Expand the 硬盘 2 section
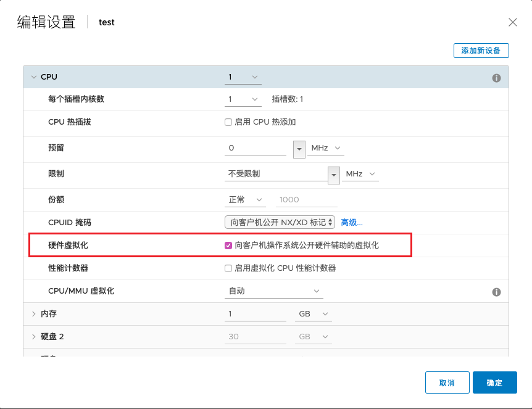Viewport: 532px width, 409px height. point(33,337)
